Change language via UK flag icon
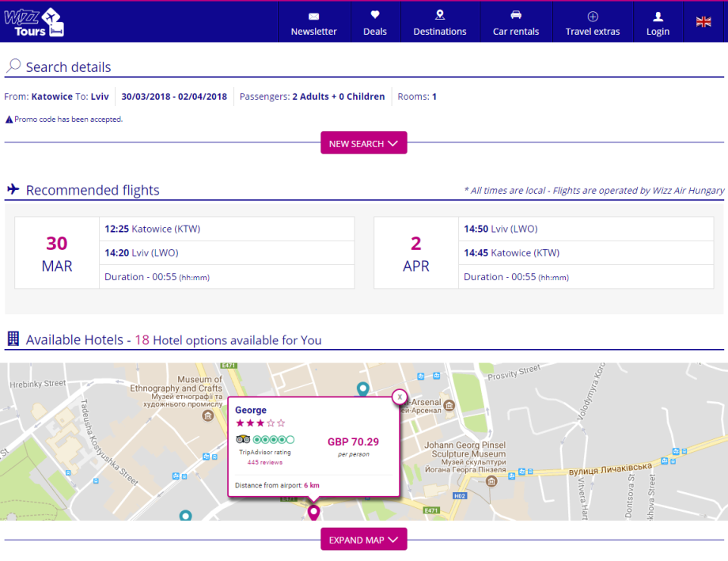Viewport: 728px width, 561px height. tap(703, 21)
